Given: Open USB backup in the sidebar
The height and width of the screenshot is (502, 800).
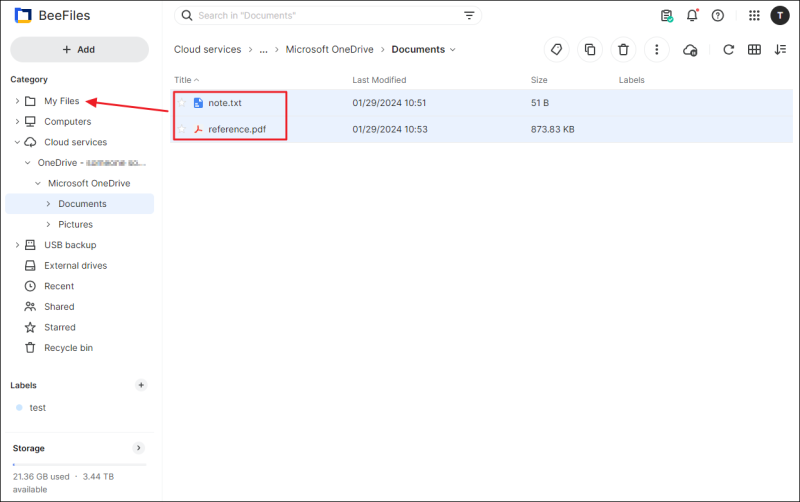Looking at the screenshot, I should (70, 245).
